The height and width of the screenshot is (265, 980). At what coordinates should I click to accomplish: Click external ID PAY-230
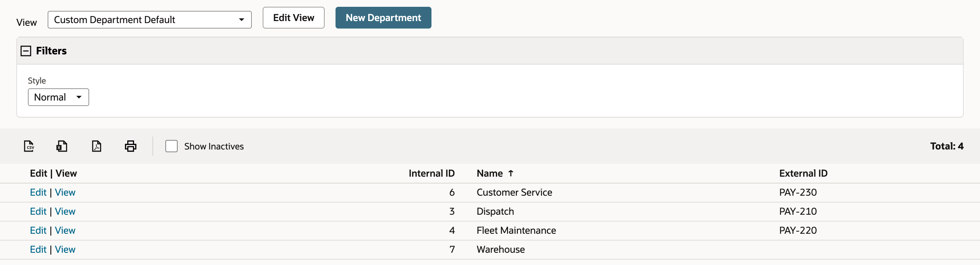coord(798,193)
